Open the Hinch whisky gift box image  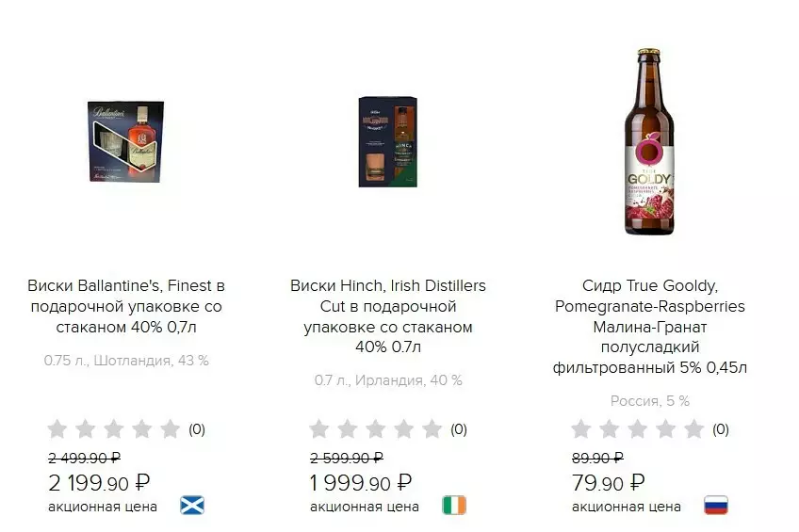(387, 140)
